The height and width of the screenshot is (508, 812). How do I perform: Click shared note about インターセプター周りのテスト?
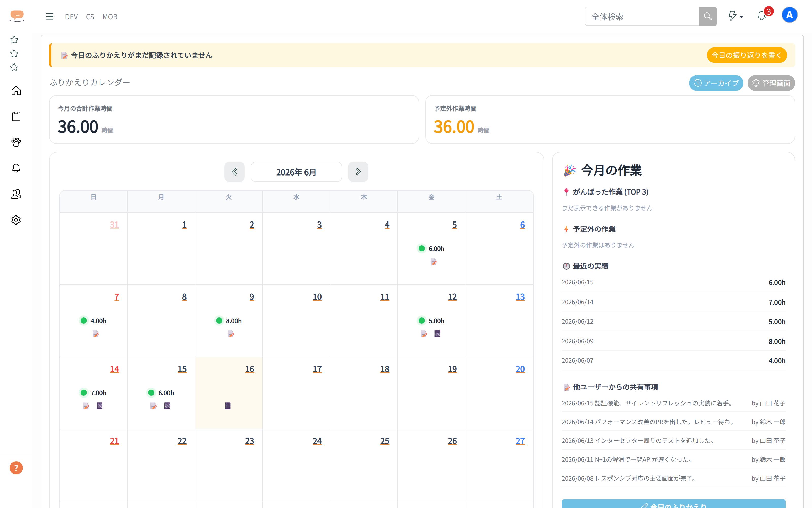(673, 441)
